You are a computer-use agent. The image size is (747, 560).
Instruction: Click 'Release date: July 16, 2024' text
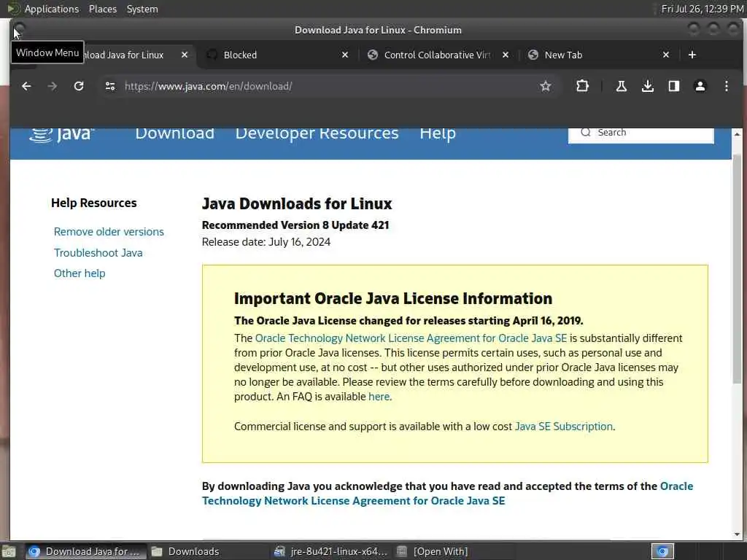266,242
